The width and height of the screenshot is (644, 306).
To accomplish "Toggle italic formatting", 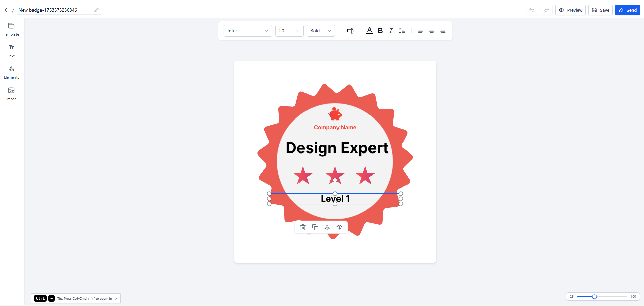I will (391, 31).
